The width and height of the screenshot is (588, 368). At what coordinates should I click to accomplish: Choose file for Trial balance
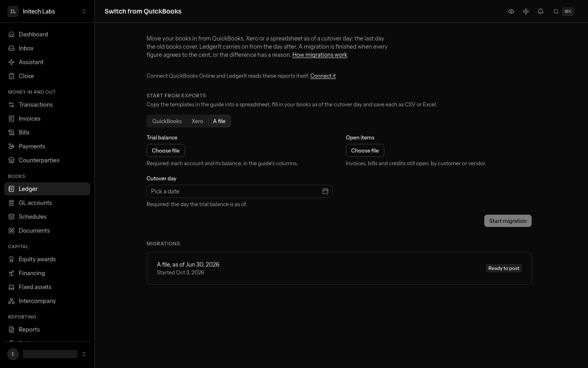(x=166, y=150)
